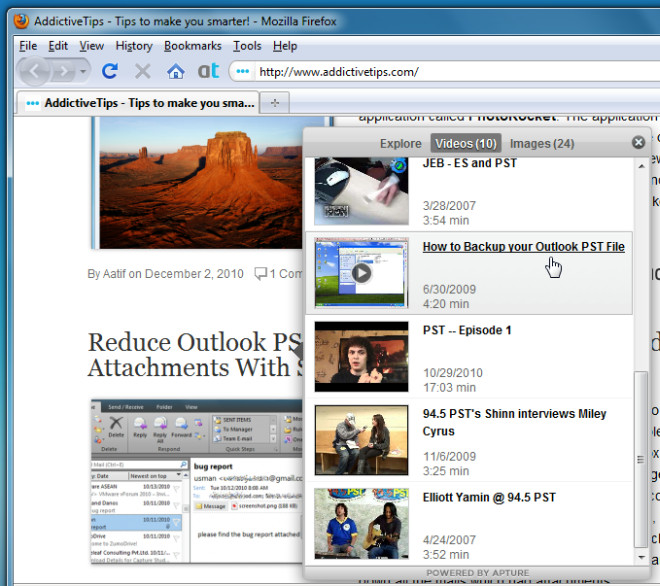Click the Firefox forward navigation button
The image size is (660, 586).
(x=63, y=72)
